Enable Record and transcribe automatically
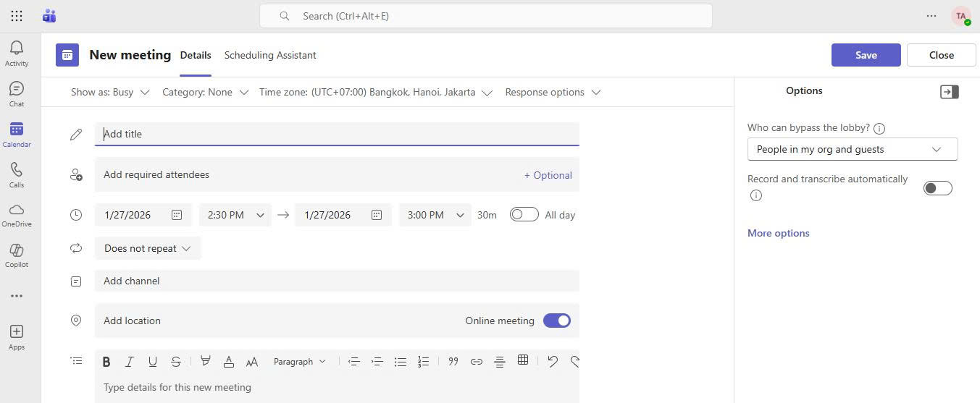Screen dimensions: 980x403 [x=937, y=188]
